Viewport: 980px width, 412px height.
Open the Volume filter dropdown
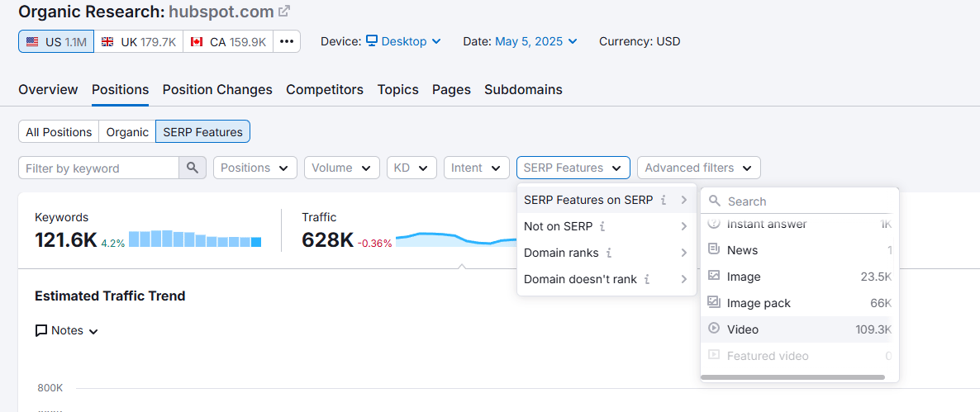[x=342, y=168]
